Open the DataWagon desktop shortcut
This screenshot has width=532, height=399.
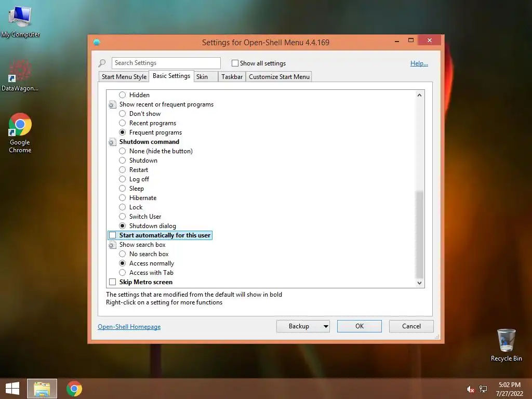tap(20, 75)
